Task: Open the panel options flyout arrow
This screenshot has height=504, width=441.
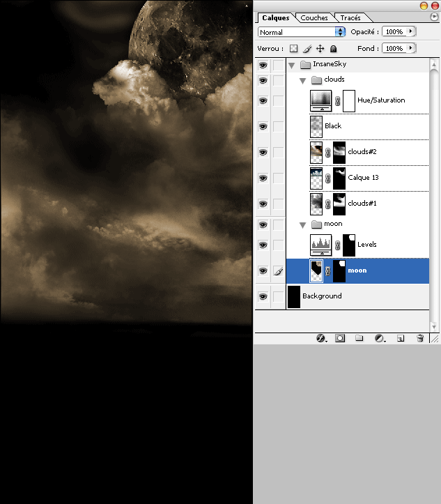Action: 434,17
